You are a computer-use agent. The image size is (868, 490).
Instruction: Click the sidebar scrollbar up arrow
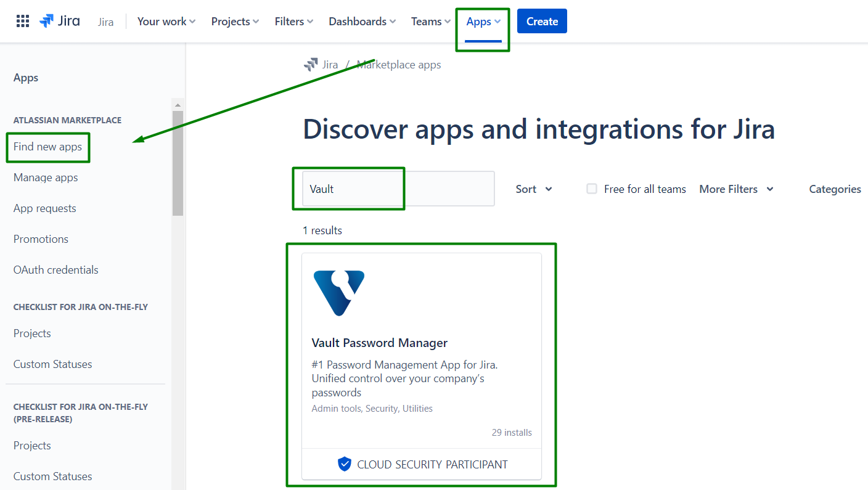click(x=178, y=105)
